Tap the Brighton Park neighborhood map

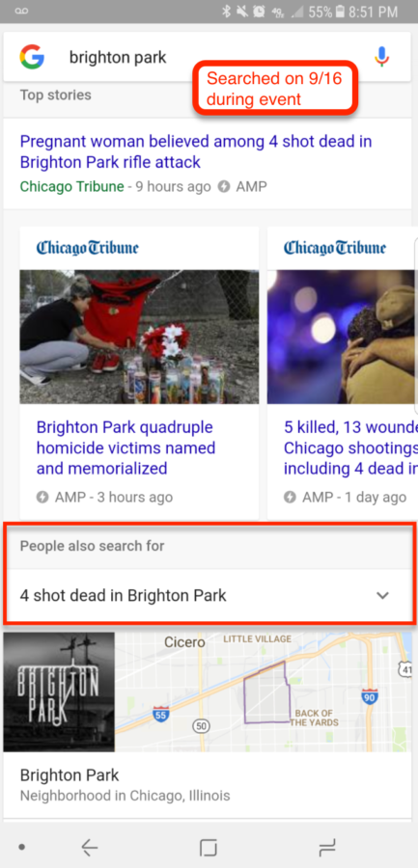point(264,692)
